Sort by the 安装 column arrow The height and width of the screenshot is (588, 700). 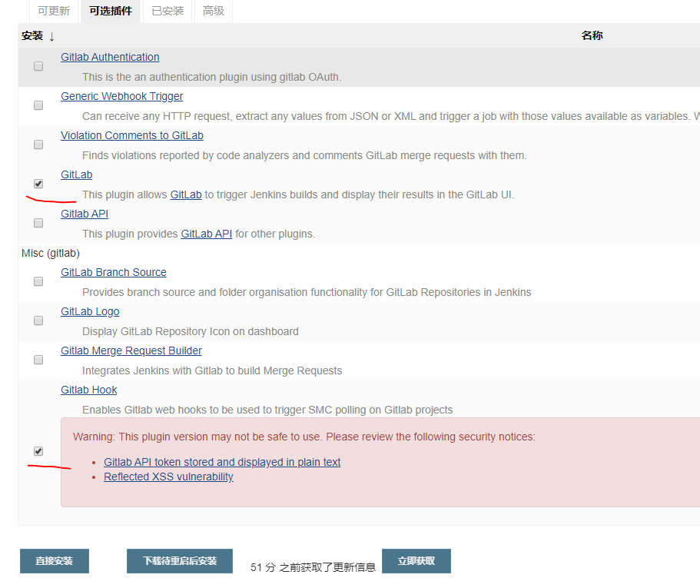(51, 36)
